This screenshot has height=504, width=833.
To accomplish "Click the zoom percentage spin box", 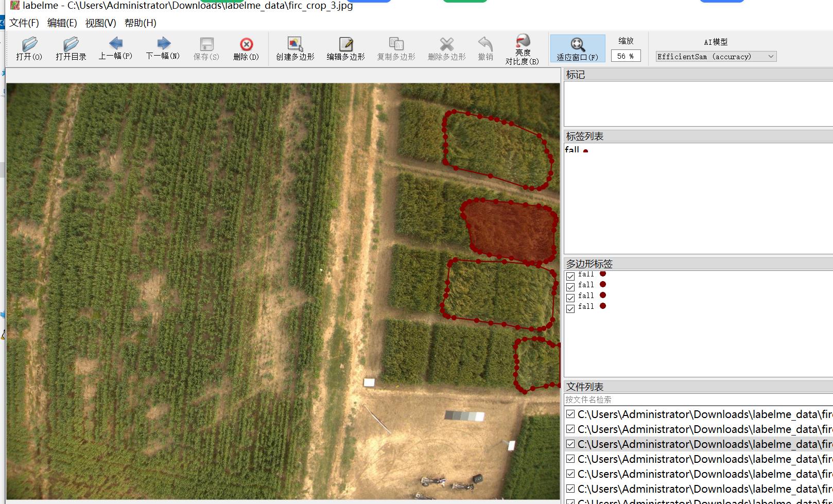I will (x=625, y=56).
